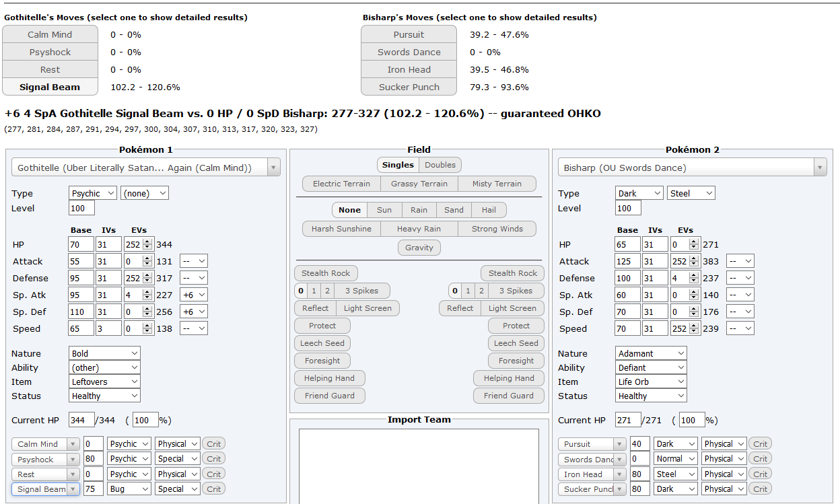
Task: Activate Grassy Terrain
Action: (x=419, y=184)
